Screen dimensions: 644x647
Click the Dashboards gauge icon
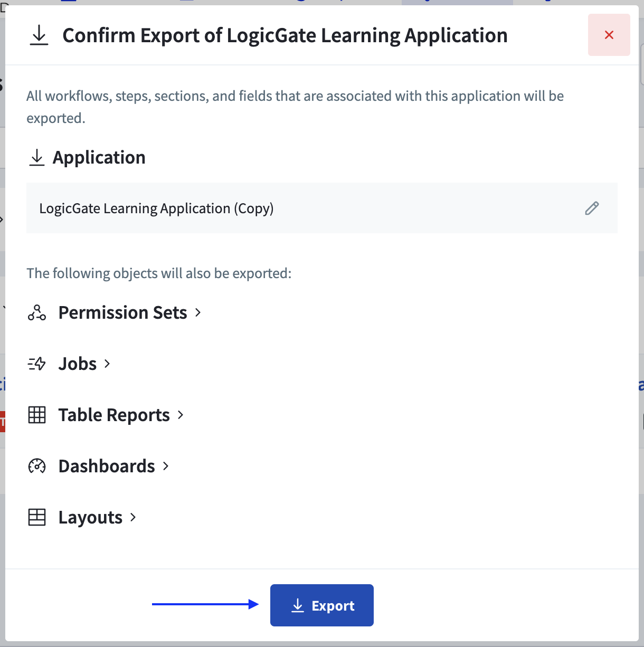(x=37, y=466)
